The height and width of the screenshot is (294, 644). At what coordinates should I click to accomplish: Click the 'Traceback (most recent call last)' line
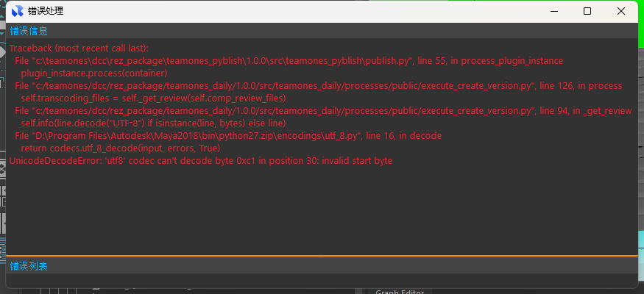pyautogui.click(x=79, y=48)
